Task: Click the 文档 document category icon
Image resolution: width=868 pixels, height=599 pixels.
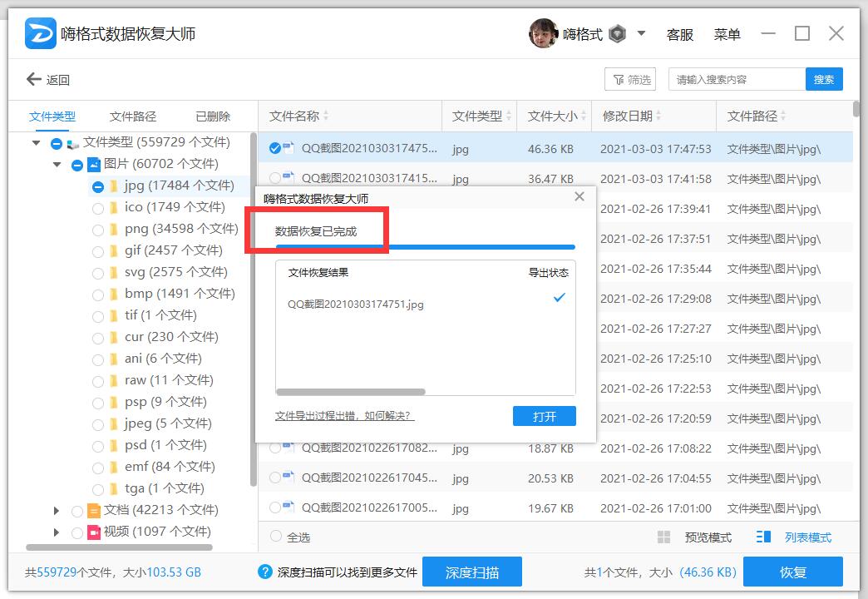Action: click(x=94, y=510)
